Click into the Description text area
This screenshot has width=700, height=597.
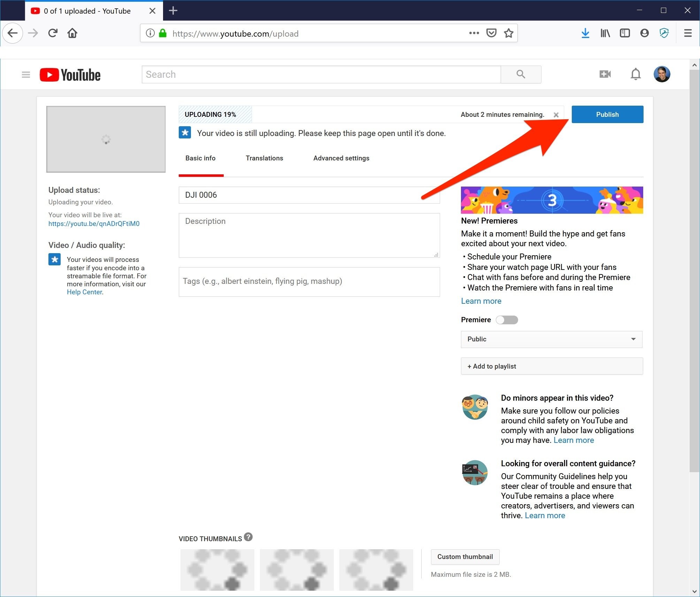tap(309, 235)
